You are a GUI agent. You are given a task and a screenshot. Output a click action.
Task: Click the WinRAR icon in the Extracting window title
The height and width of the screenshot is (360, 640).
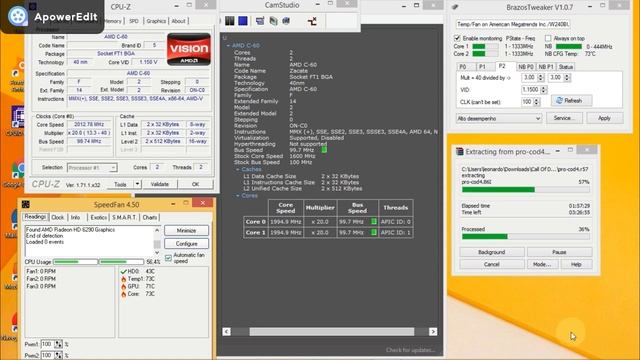click(x=459, y=151)
